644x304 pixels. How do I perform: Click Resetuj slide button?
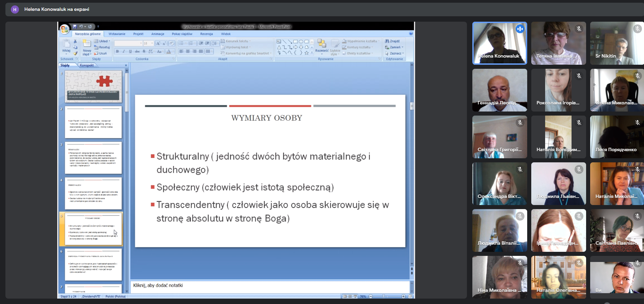[x=102, y=47]
